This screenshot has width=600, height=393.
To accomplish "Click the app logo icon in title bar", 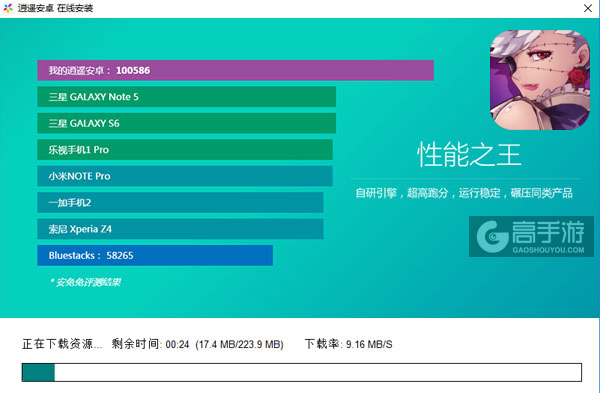I will click(x=8, y=8).
